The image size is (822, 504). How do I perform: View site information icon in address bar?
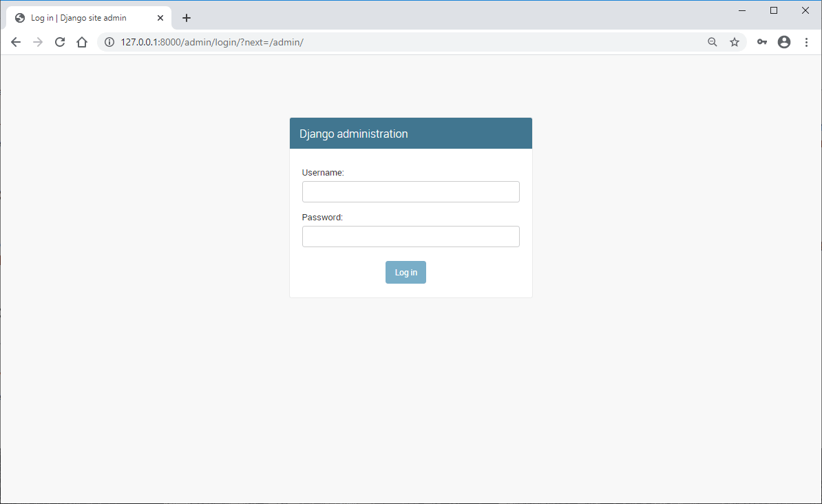tap(109, 43)
